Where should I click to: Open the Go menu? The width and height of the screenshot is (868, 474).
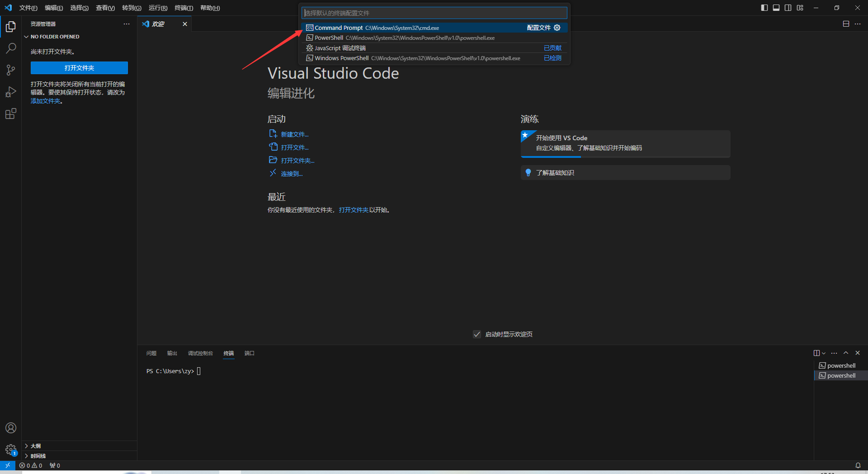click(132, 8)
